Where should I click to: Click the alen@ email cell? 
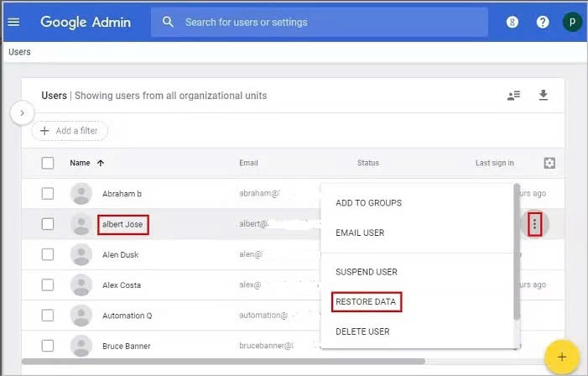(x=251, y=254)
